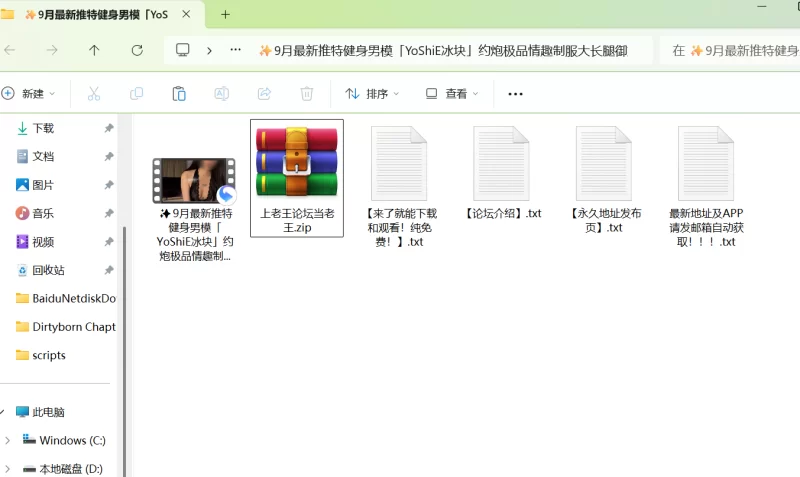Open 音乐 Music in sidebar
Viewport: 800px width, 477px height.
coord(43,213)
